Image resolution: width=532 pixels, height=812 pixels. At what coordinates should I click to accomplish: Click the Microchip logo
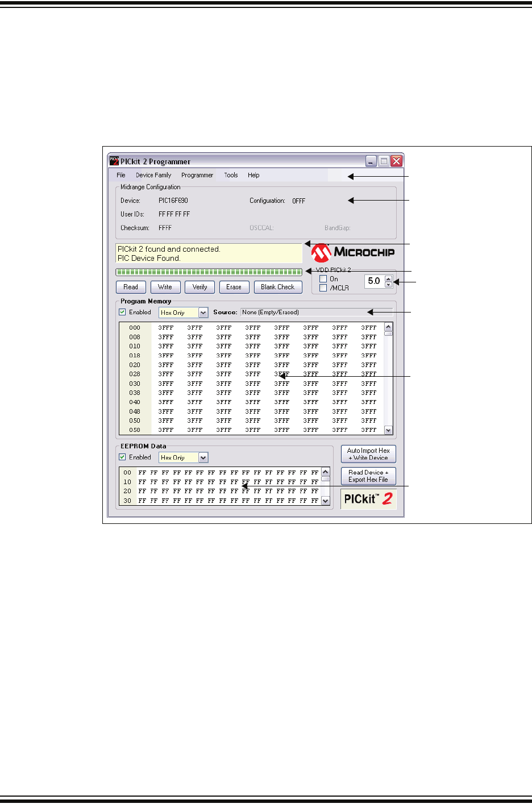[353, 253]
